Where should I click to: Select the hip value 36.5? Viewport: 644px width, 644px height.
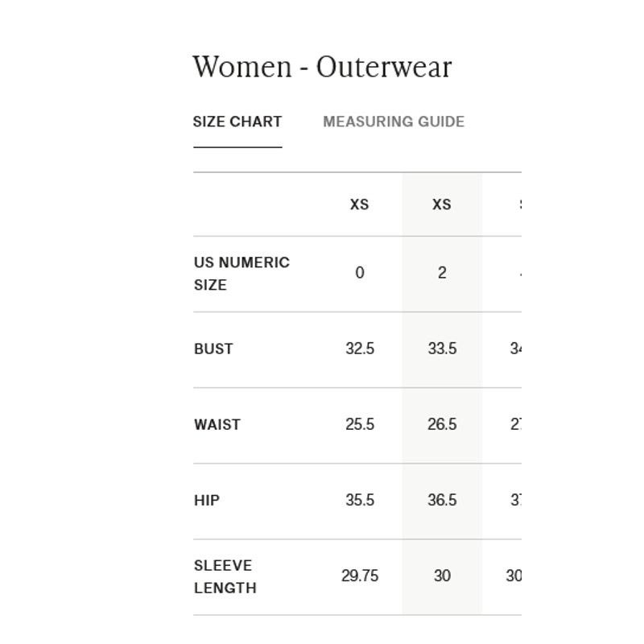pos(442,500)
